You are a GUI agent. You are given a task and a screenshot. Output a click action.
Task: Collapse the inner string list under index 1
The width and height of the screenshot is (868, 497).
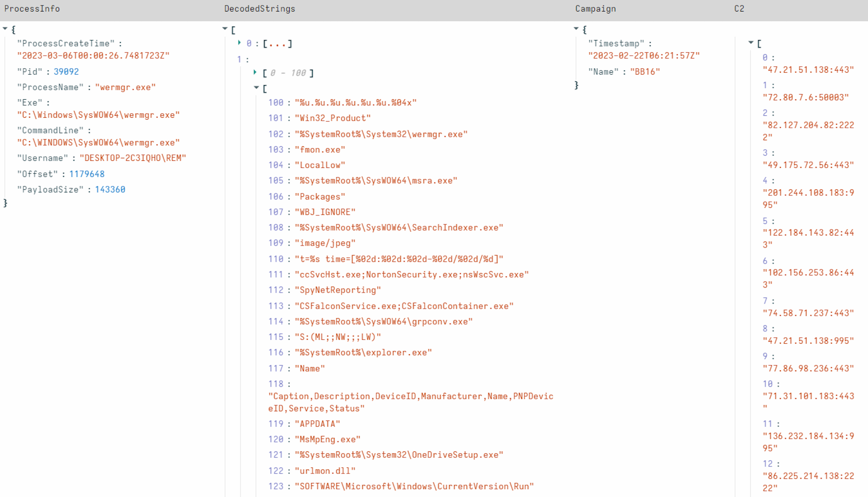[257, 88]
